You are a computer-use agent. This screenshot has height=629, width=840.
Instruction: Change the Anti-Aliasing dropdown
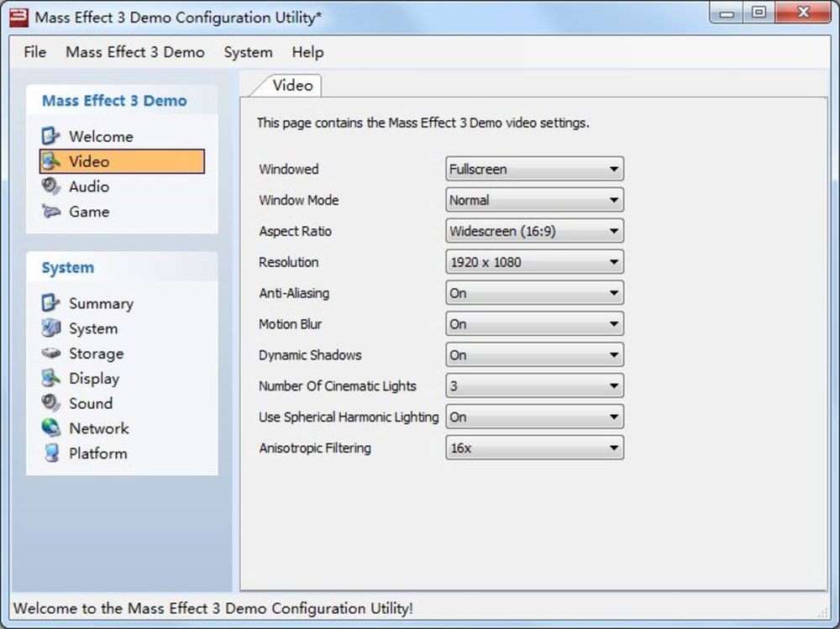click(534, 294)
